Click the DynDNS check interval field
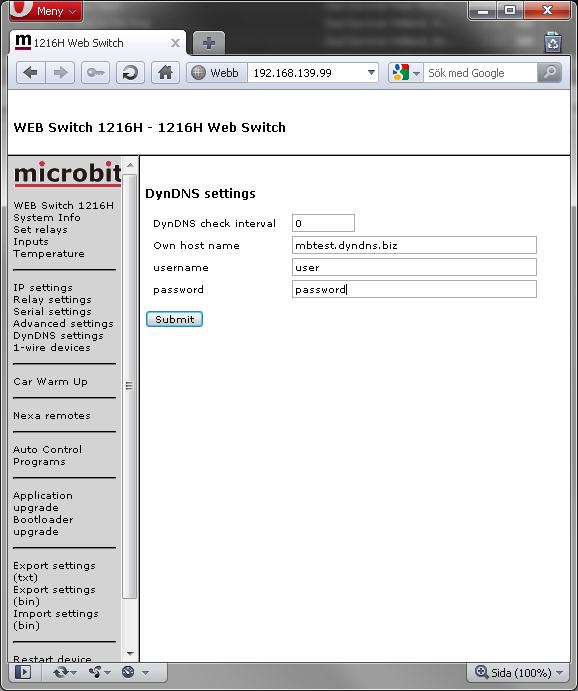 point(323,223)
